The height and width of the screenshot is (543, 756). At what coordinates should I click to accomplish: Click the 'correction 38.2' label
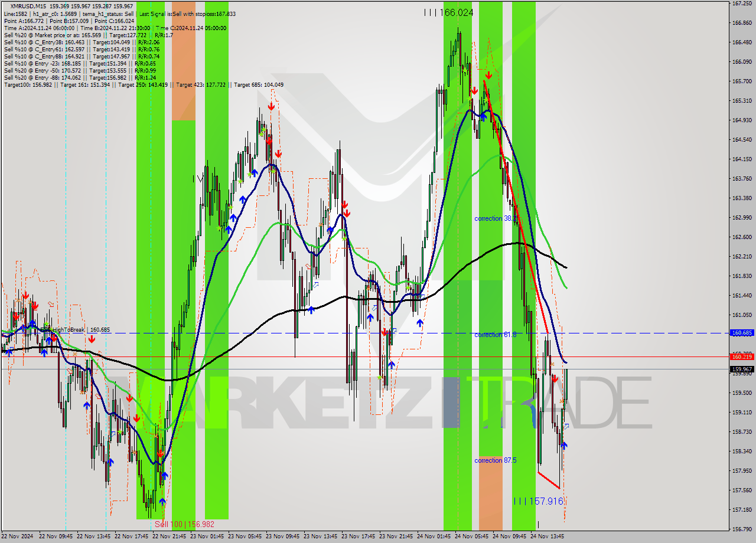pyautogui.click(x=495, y=218)
